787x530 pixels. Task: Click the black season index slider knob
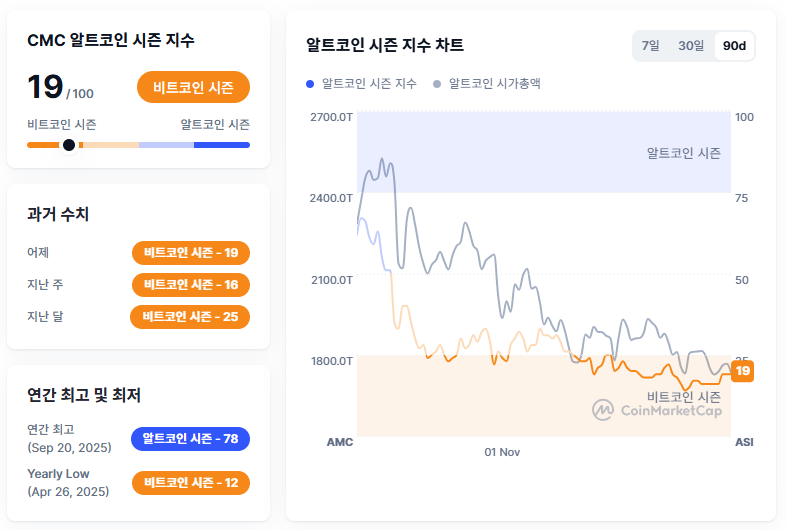click(x=69, y=145)
